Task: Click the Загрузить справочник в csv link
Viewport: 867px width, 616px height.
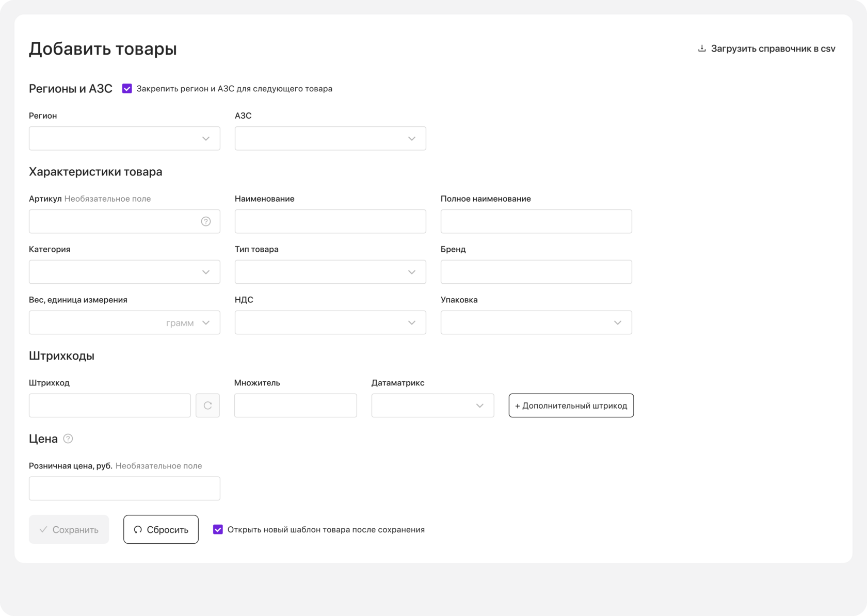Action: (x=773, y=48)
